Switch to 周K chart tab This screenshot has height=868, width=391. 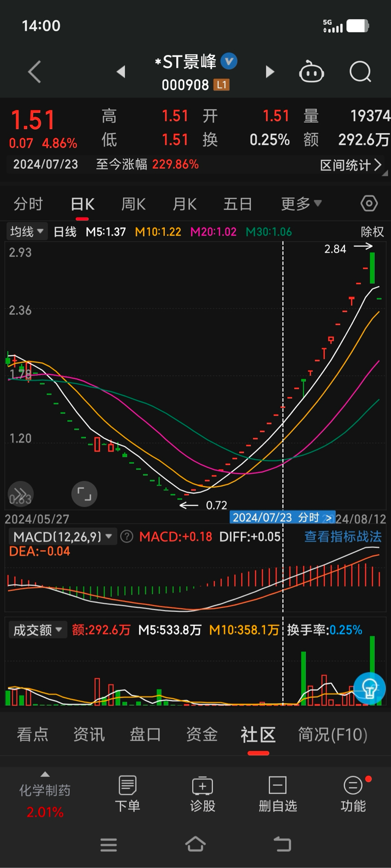pyautogui.click(x=133, y=204)
